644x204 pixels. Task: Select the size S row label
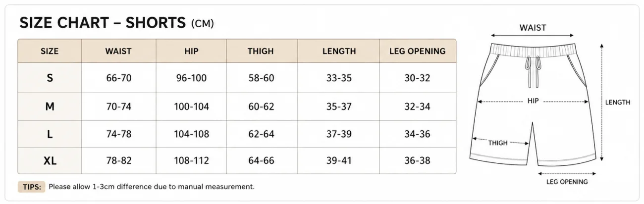pos(50,78)
